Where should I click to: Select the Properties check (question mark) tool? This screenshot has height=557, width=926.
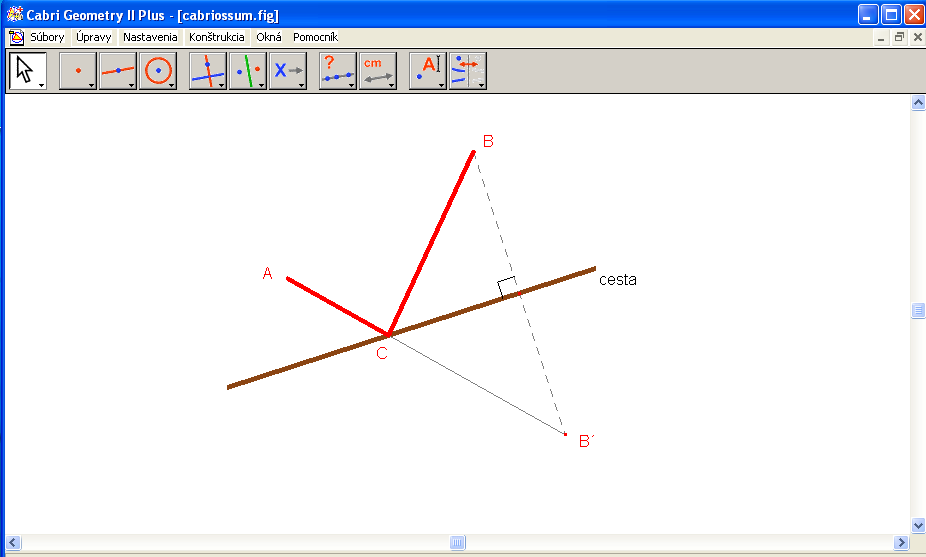click(x=337, y=70)
